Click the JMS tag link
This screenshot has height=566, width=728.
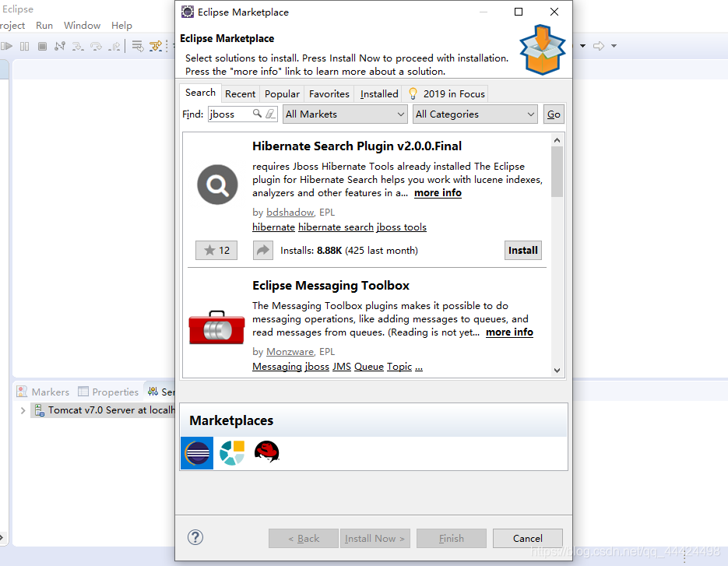coord(342,367)
